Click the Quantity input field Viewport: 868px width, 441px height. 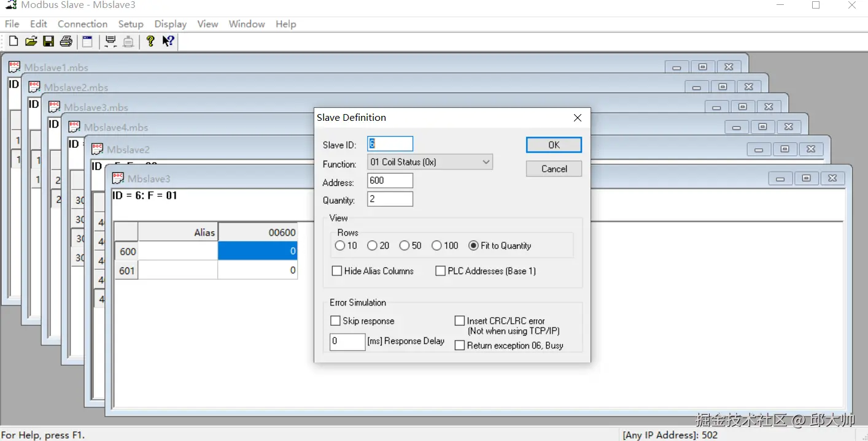pyautogui.click(x=390, y=199)
